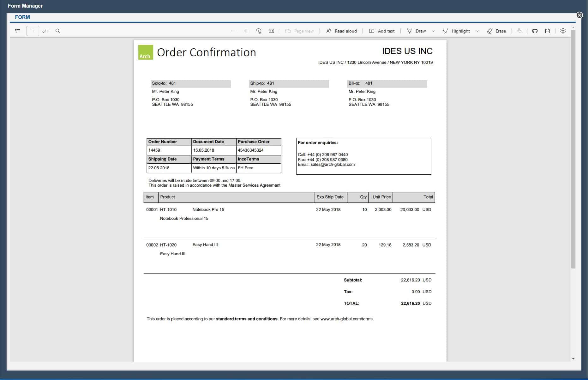The width and height of the screenshot is (588, 380).
Task: Select the Draw tool
Action: point(417,31)
